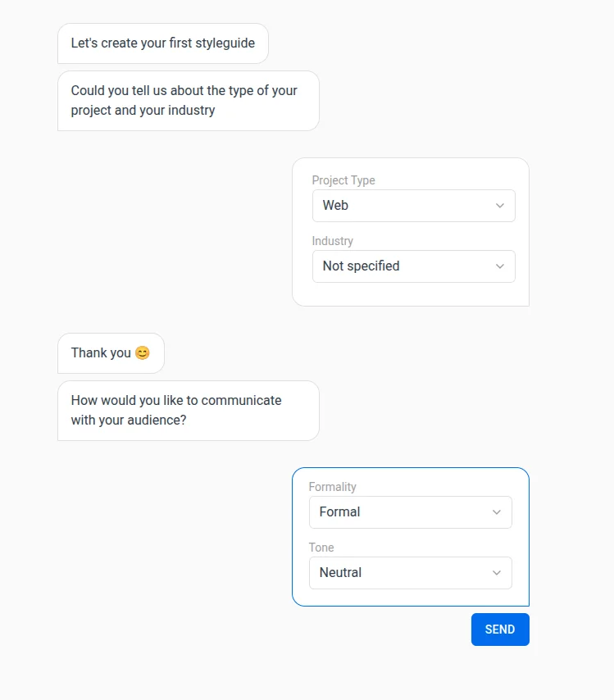614x700 pixels.
Task: Click the project details reply card background
Action: [410, 293]
